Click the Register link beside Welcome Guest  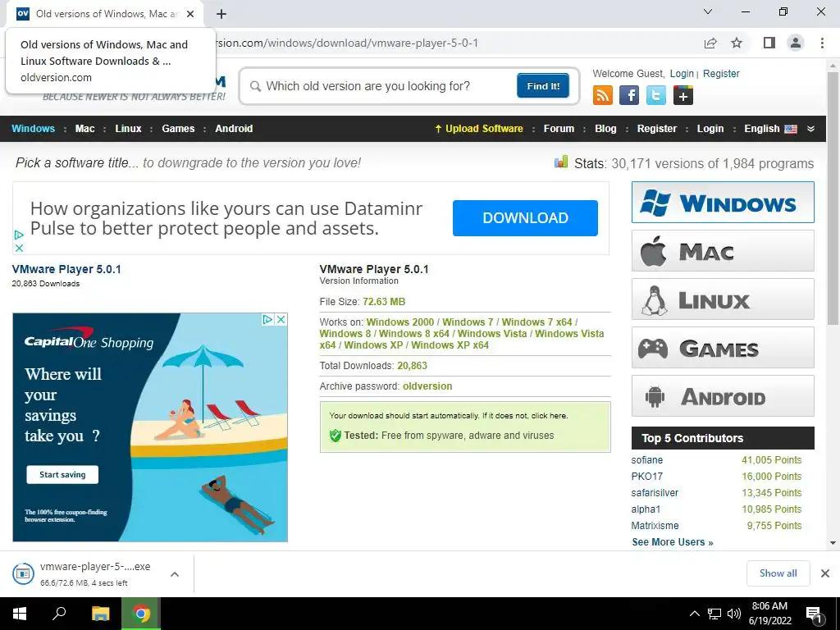pyautogui.click(x=721, y=73)
